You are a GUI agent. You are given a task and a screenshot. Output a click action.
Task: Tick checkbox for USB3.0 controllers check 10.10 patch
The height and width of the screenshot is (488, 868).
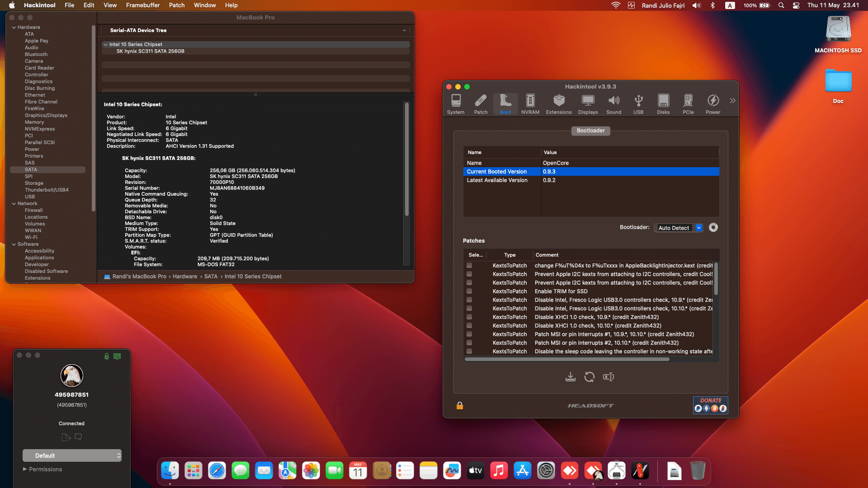click(469, 308)
